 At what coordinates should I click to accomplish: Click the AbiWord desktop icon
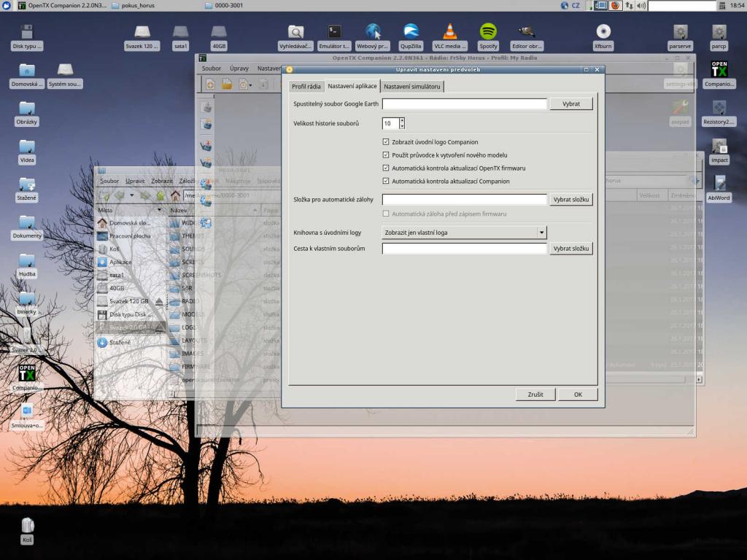point(719,183)
